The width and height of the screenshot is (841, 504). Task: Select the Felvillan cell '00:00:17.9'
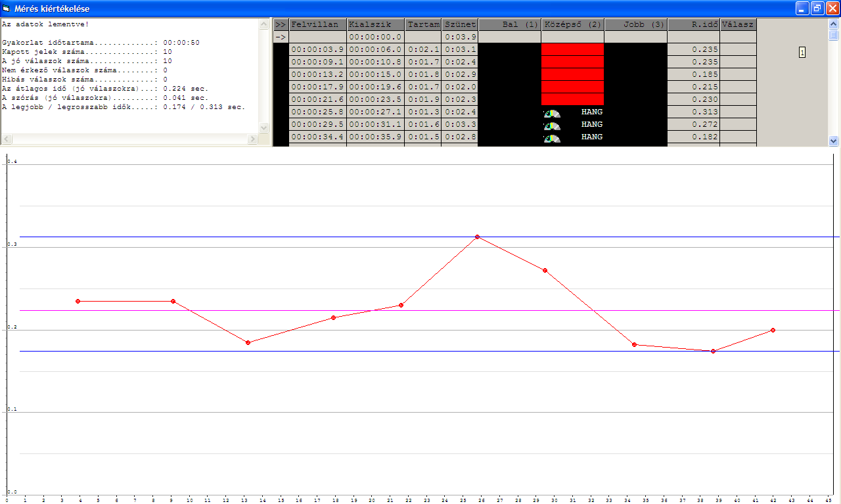[317, 87]
